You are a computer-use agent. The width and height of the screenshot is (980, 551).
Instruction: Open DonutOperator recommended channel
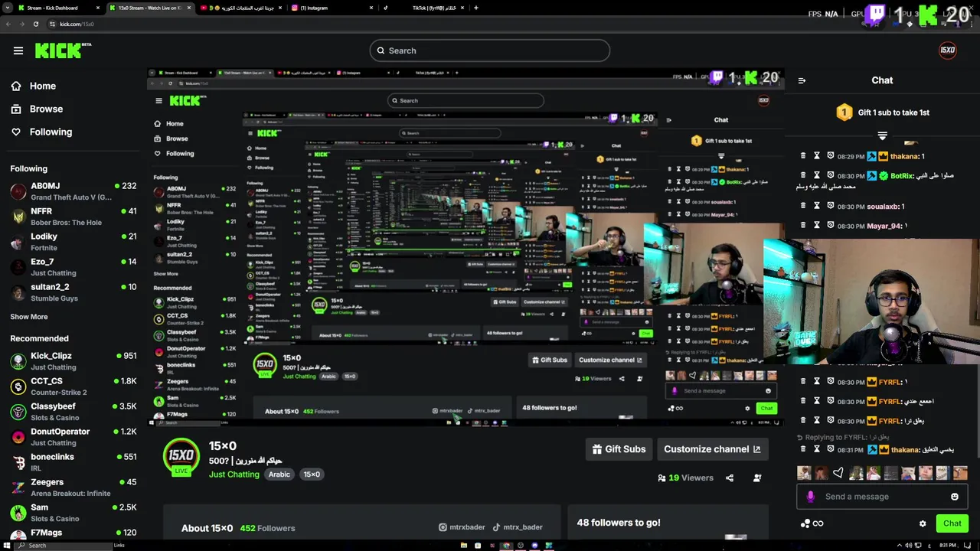click(73, 437)
